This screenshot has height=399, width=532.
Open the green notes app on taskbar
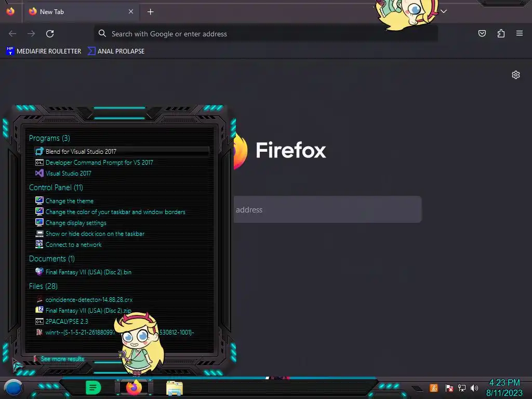(x=93, y=388)
